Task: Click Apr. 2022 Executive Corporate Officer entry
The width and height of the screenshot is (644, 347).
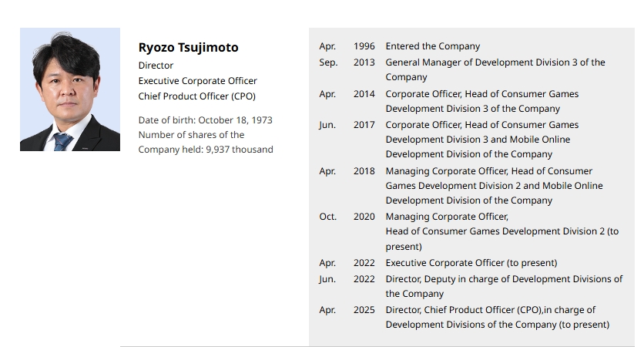Action: point(438,263)
